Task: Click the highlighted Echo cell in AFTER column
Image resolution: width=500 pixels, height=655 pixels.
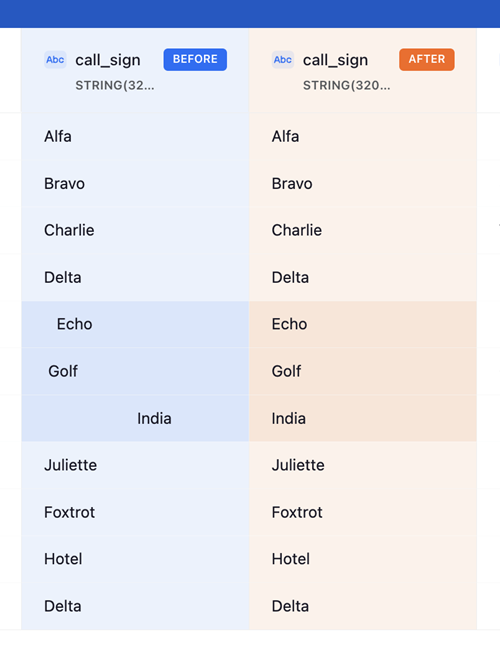Action: (x=363, y=325)
